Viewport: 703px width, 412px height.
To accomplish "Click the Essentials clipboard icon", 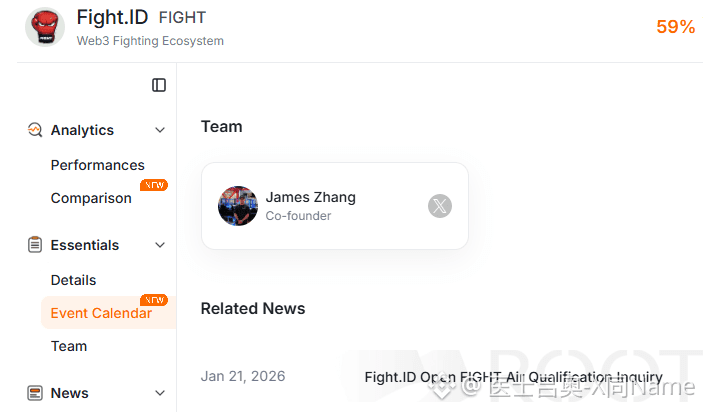I will click(35, 245).
